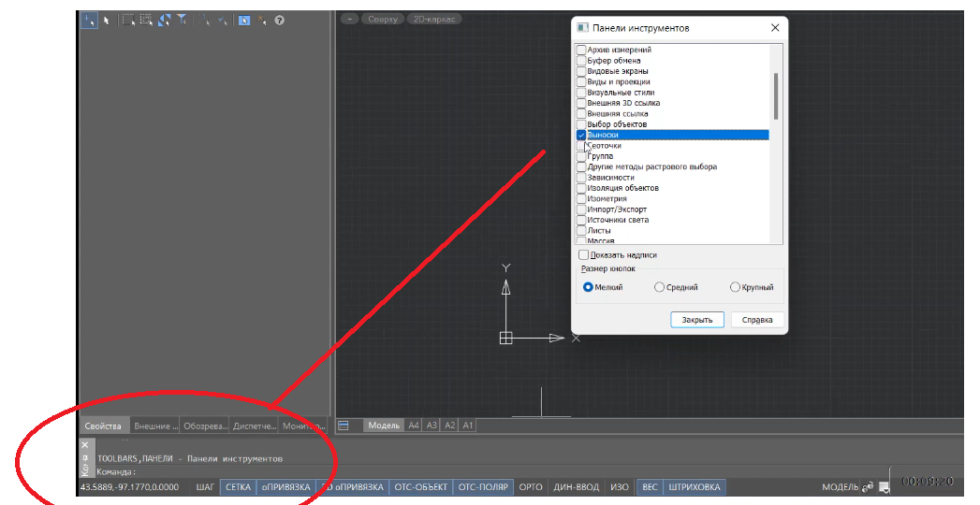
Task: Enable the Группа toolbar checkbox
Action: [581, 156]
